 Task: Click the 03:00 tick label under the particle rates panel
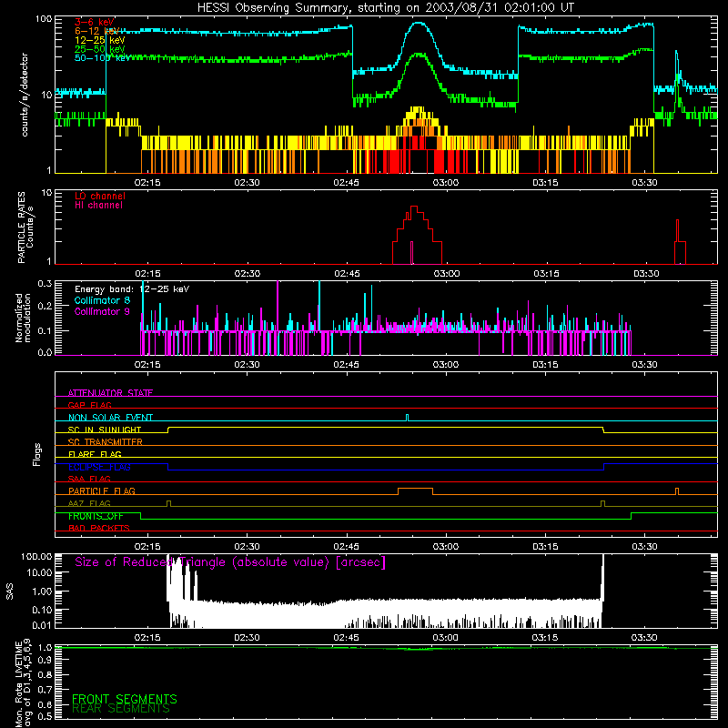pyautogui.click(x=447, y=274)
